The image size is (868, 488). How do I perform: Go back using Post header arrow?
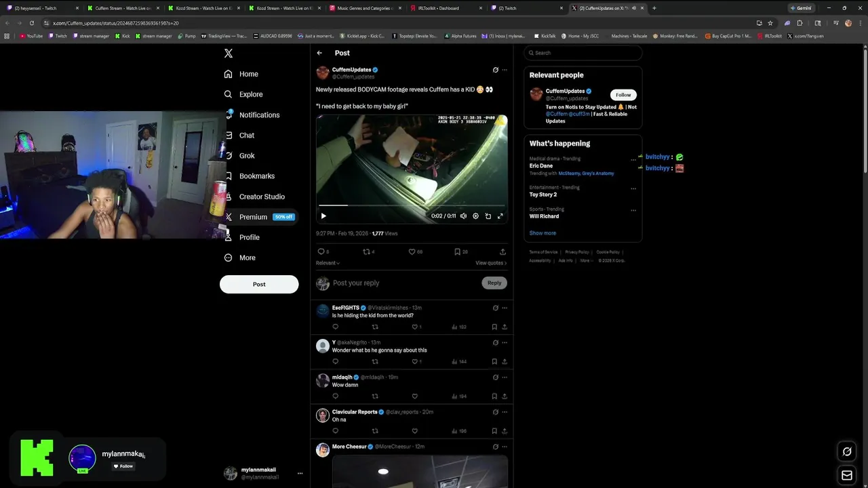[x=319, y=53]
